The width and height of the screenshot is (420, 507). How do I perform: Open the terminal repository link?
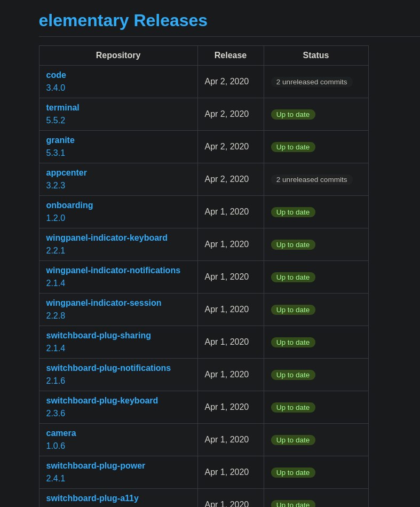pyautogui.click(x=63, y=108)
